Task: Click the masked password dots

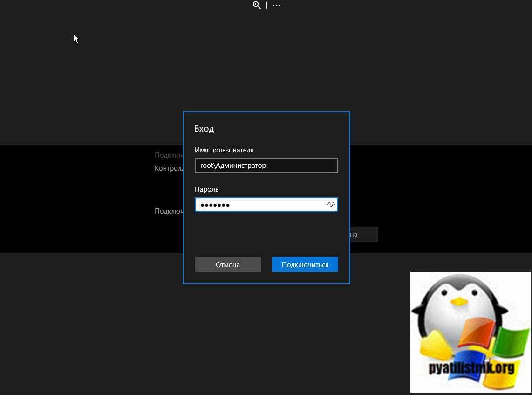Action: pos(215,205)
